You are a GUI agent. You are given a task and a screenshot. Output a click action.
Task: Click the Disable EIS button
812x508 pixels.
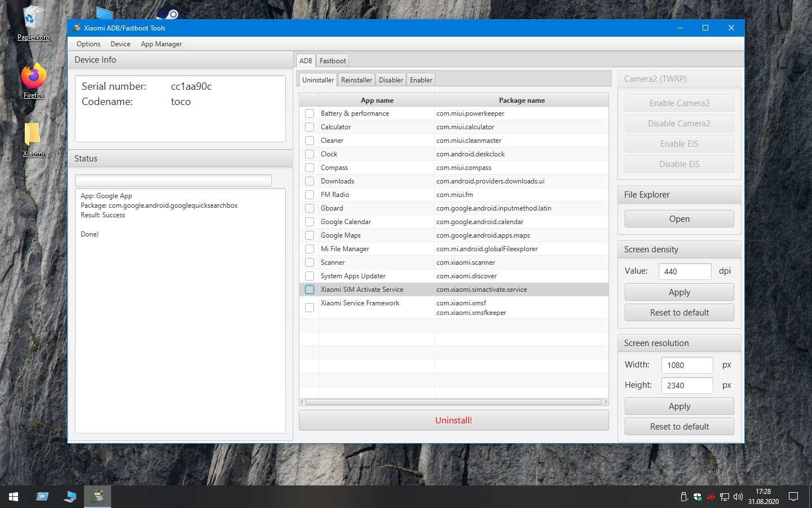coord(679,164)
